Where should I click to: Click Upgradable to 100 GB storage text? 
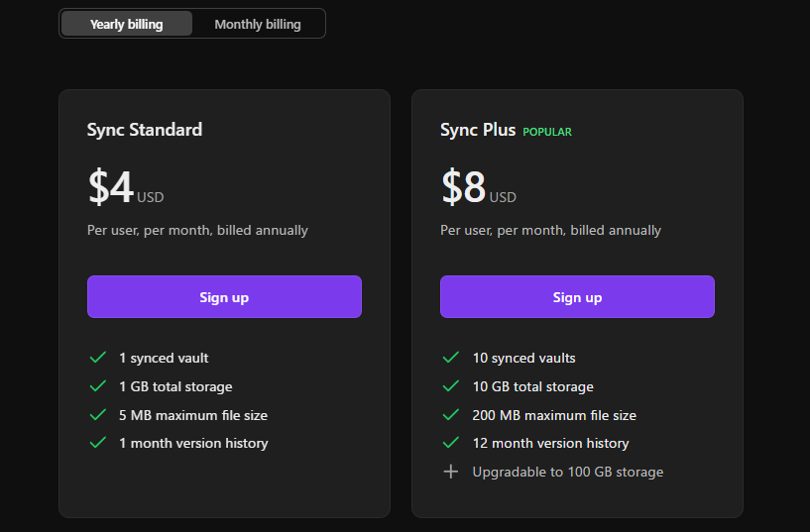coord(568,472)
